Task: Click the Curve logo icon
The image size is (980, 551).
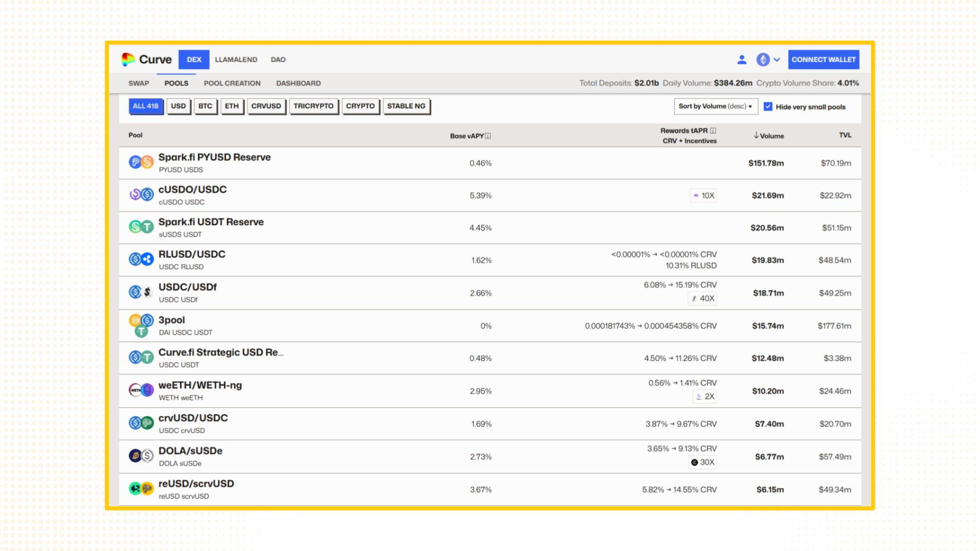Action: point(128,60)
